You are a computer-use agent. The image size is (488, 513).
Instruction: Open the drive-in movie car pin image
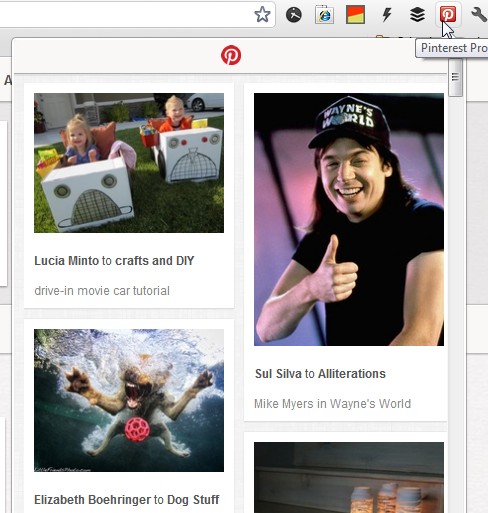click(129, 163)
